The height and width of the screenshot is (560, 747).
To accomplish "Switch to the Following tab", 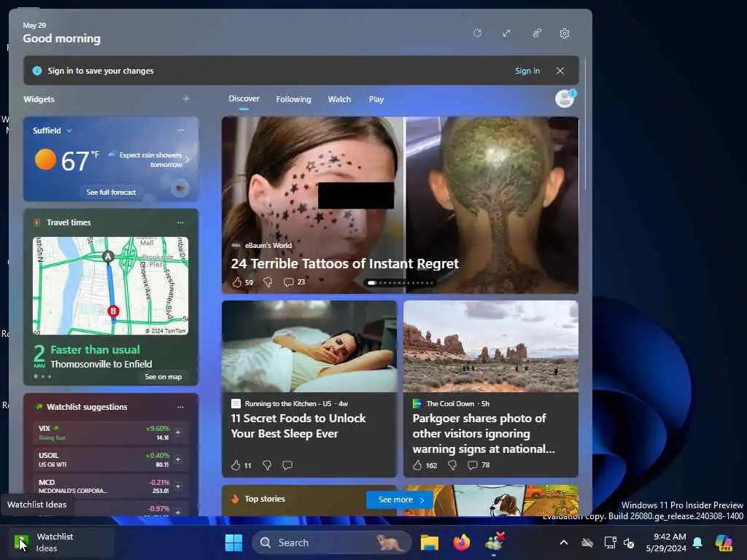I will [x=293, y=99].
